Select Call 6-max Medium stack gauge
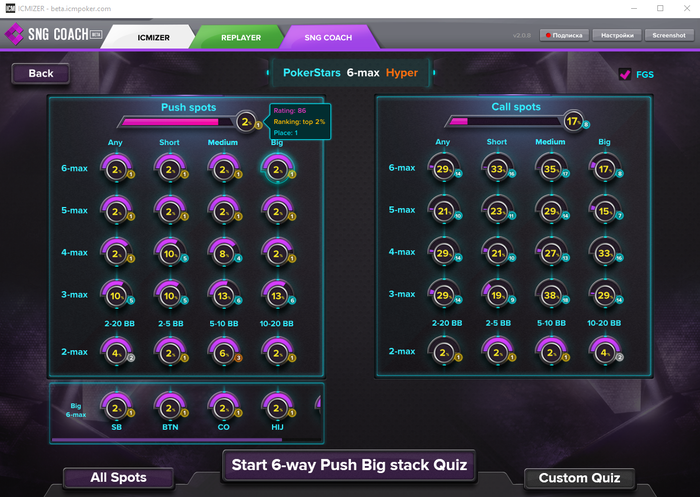 tap(552, 168)
